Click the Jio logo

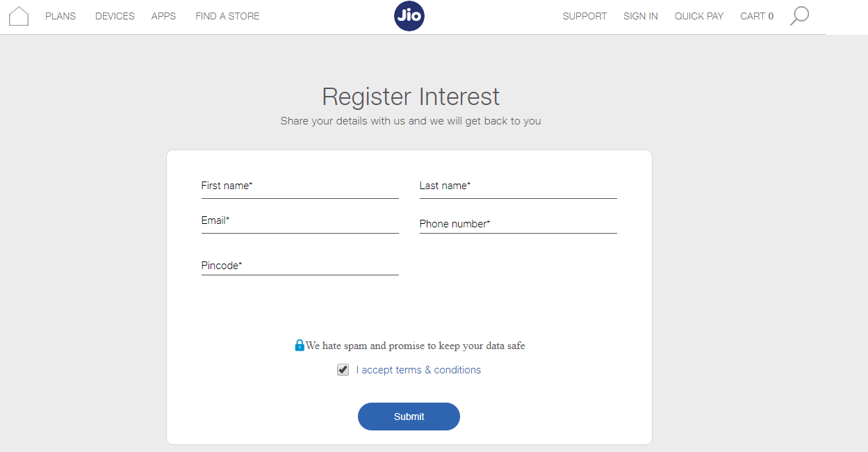[x=409, y=16]
